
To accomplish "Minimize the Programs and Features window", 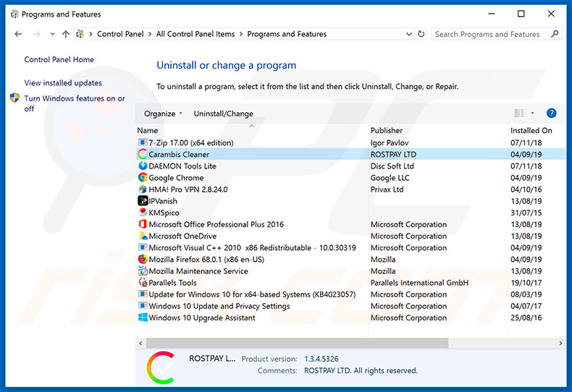I will tap(492, 14).
